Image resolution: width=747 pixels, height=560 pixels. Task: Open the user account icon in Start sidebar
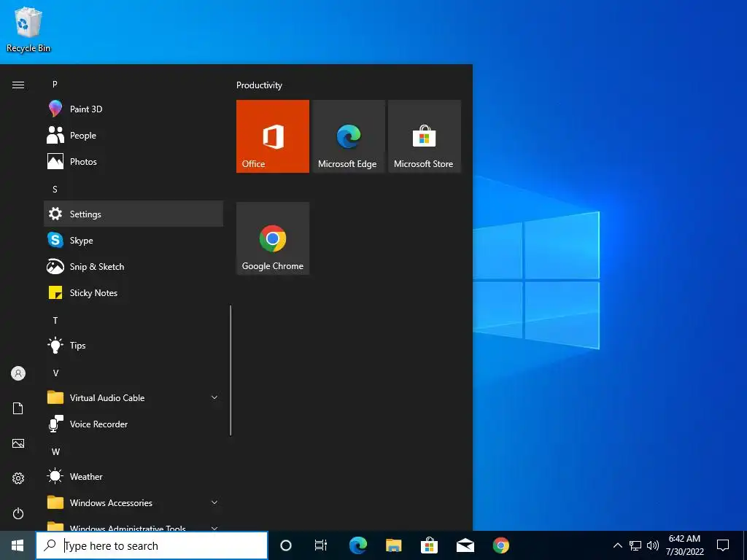coord(18,373)
